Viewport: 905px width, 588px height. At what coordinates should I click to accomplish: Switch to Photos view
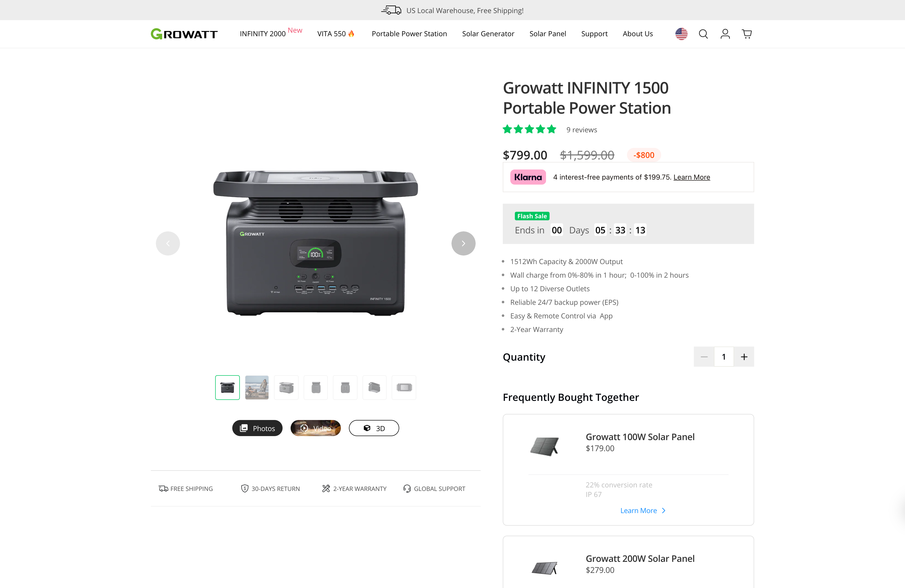click(257, 428)
